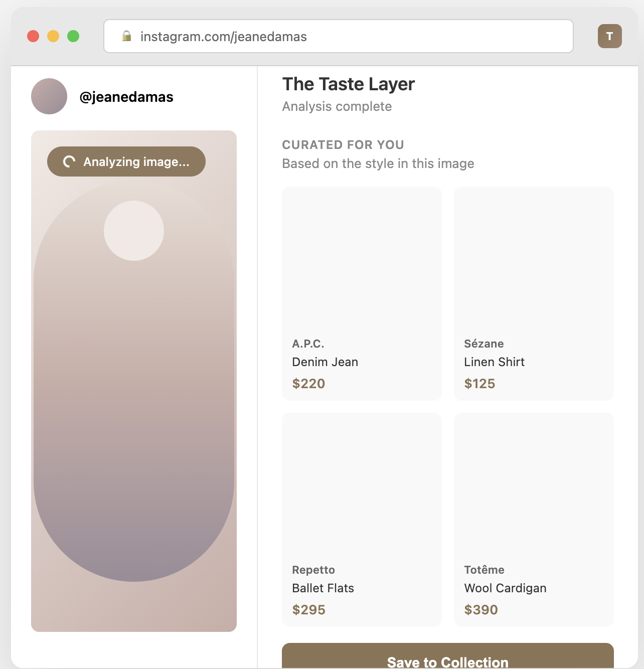Click the Curated For You heading
644x669 pixels.
point(343,145)
